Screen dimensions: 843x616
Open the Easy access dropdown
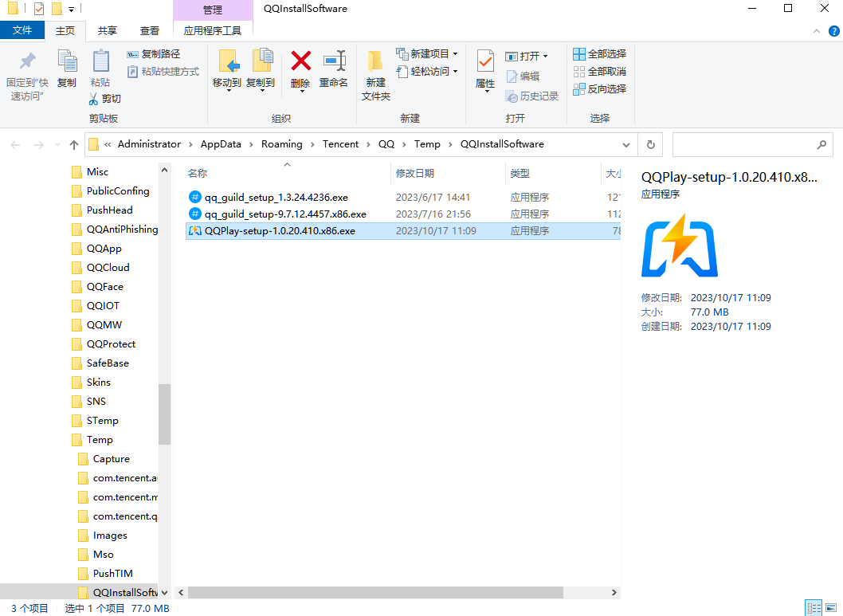pyautogui.click(x=427, y=72)
